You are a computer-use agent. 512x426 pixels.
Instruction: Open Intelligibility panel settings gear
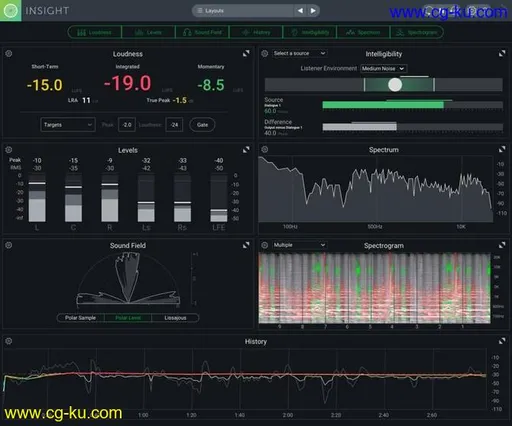[265, 53]
